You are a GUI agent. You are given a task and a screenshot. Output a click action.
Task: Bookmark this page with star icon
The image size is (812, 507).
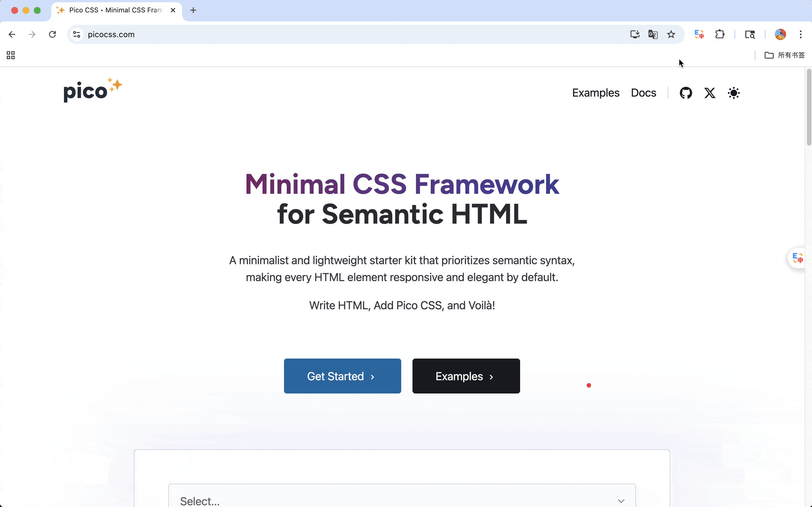[x=671, y=34]
